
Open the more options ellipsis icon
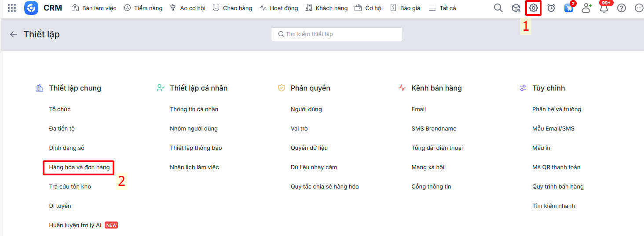pyautogui.click(x=639, y=8)
